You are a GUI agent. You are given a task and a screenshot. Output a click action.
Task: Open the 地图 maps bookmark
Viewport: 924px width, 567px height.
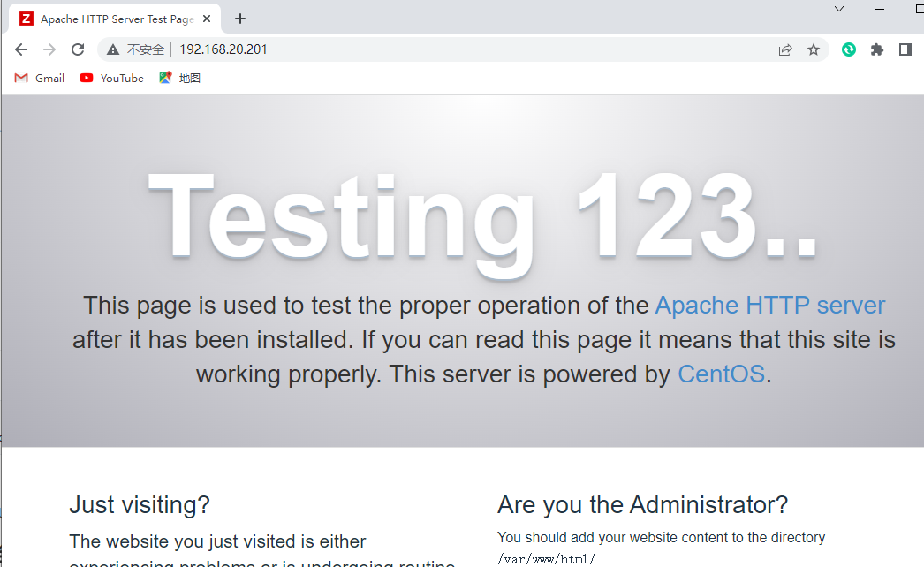pyautogui.click(x=180, y=78)
